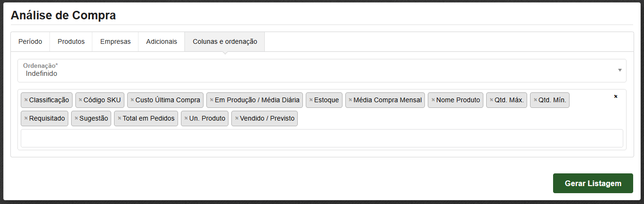Select the Adicionais tab

point(162,41)
